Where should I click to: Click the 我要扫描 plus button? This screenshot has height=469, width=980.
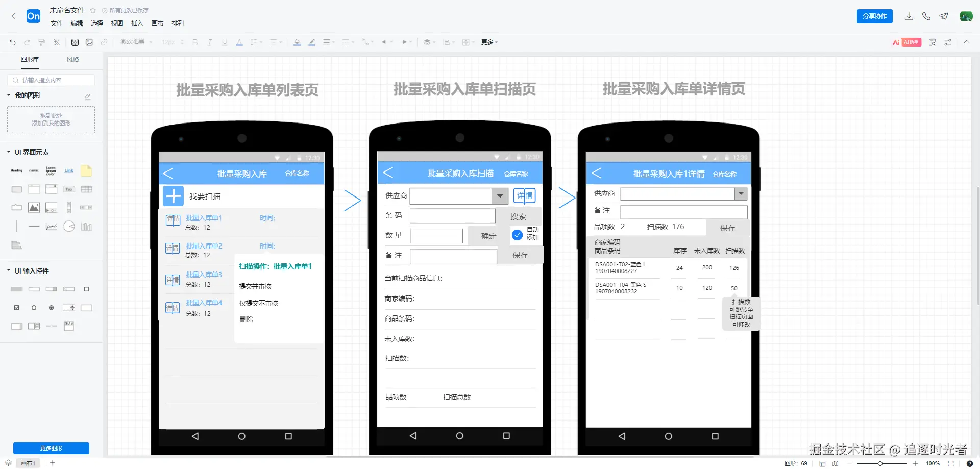tap(174, 196)
